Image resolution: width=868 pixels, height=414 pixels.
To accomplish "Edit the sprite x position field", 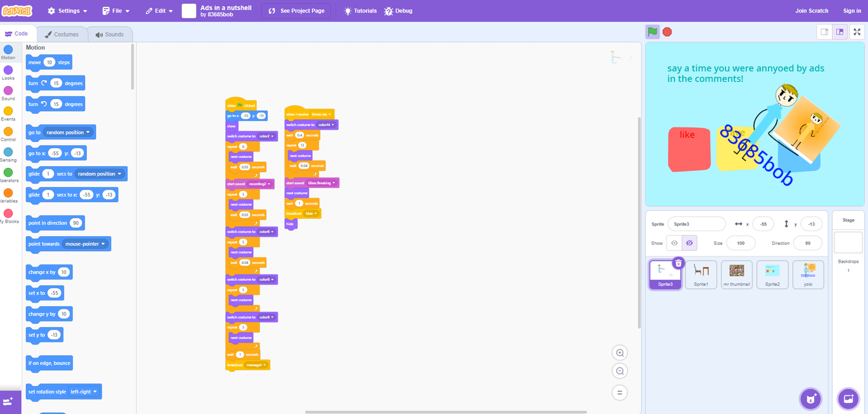I will point(763,224).
